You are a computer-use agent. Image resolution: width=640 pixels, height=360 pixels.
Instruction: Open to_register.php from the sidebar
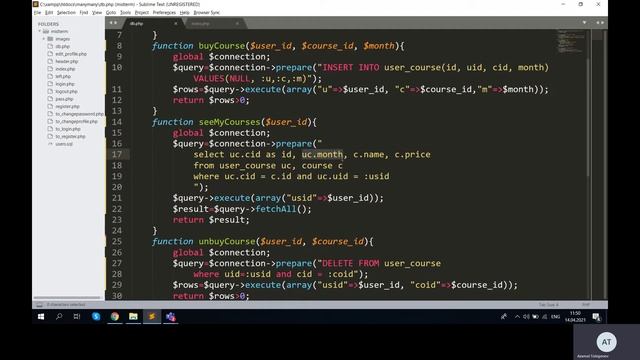tap(70, 136)
